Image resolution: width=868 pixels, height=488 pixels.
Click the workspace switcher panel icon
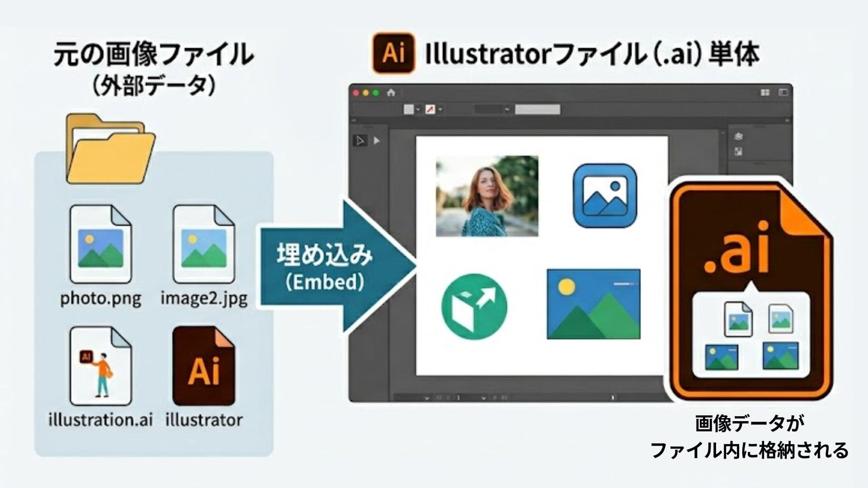(783, 93)
